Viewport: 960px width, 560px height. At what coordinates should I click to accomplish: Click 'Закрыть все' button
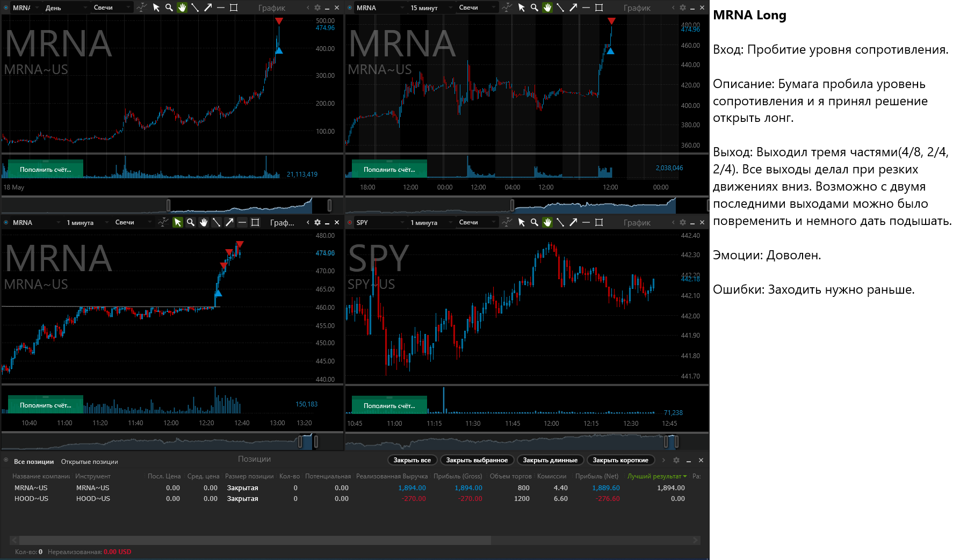click(412, 460)
